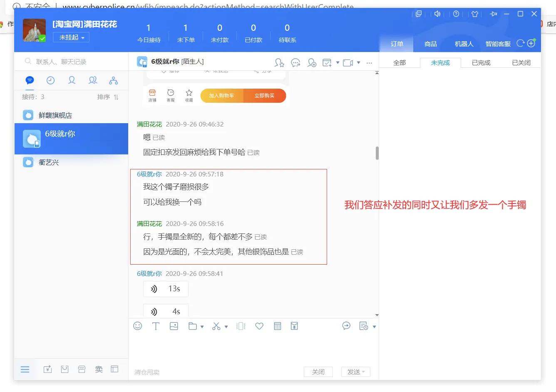Switch to the 商品 tab
Screen dimensions: 556x392
coord(430,43)
